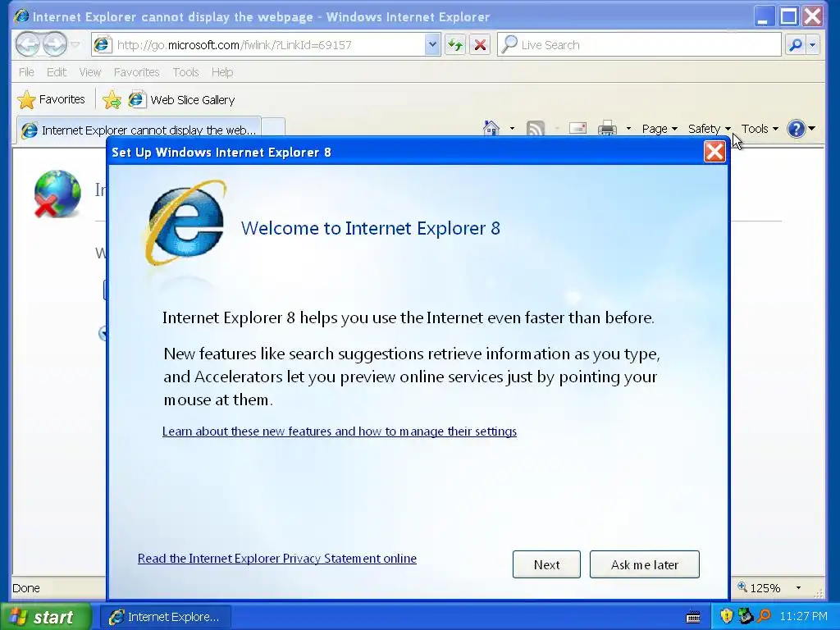The height and width of the screenshot is (630, 840).
Task: Click the orange magnifier tray icon
Action: coord(764,616)
